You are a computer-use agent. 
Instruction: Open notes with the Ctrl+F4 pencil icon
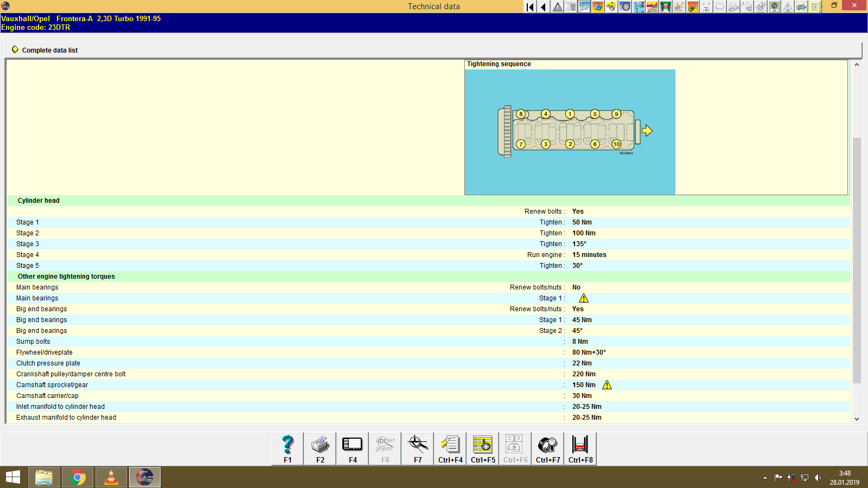coord(450,448)
